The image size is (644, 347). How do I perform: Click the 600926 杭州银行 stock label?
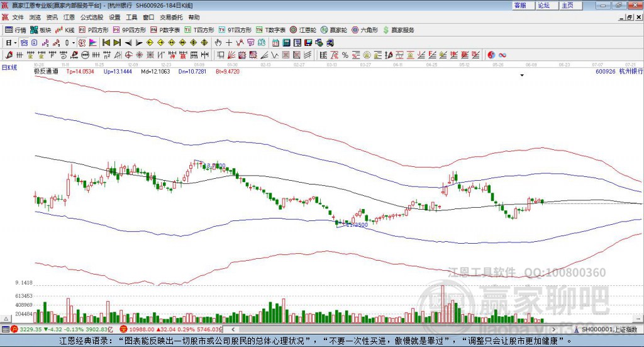click(619, 72)
